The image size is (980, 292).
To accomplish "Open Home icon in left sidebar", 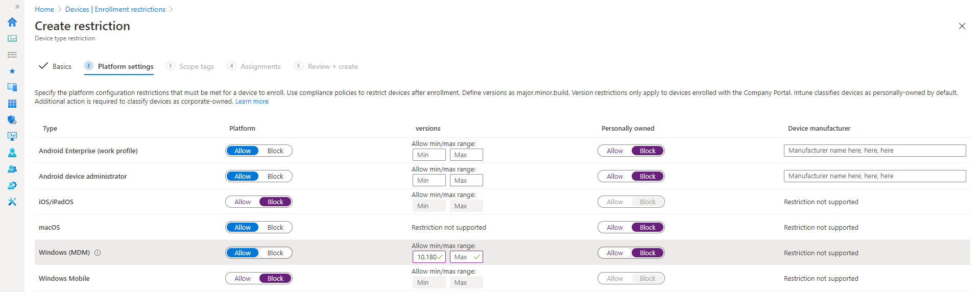I will click(x=12, y=22).
